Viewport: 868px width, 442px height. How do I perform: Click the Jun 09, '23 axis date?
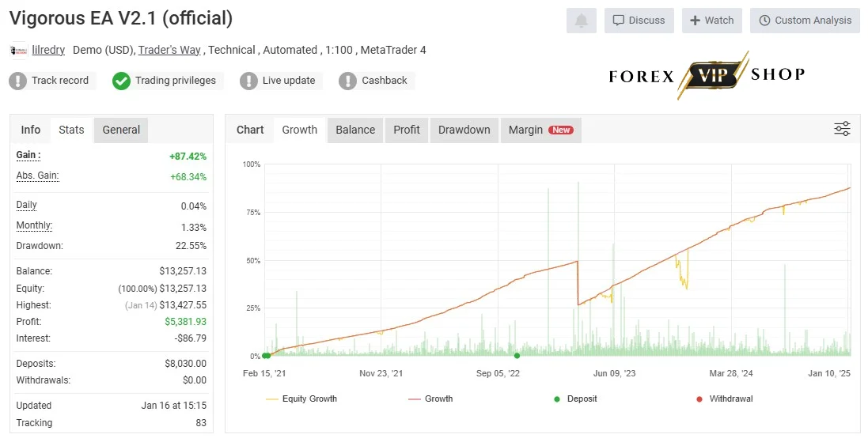(615, 373)
